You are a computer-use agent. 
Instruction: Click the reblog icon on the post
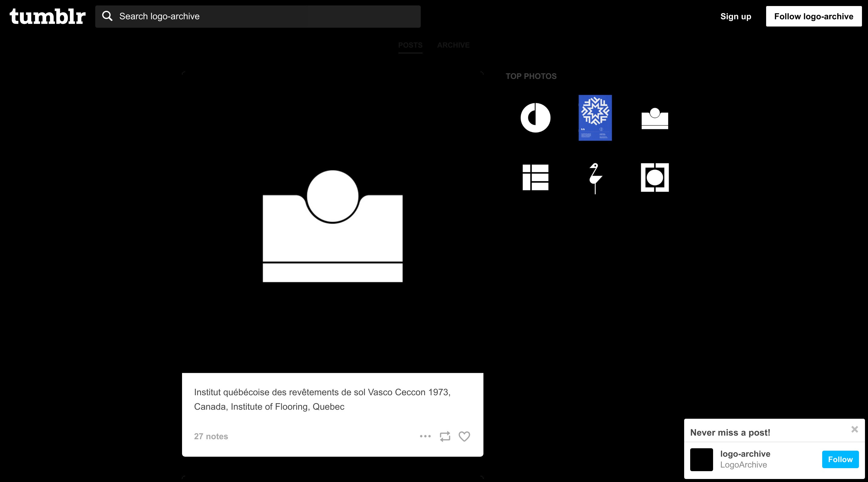tap(445, 437)
